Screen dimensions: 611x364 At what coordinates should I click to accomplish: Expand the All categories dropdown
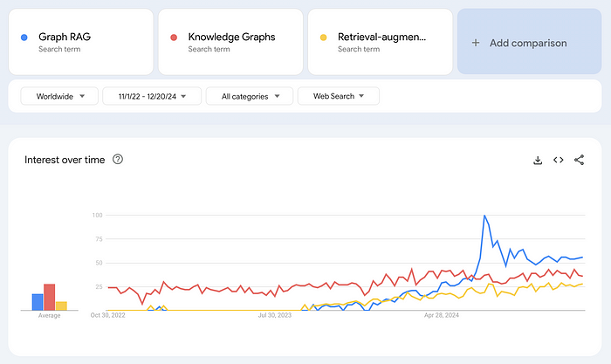[249, 96]
